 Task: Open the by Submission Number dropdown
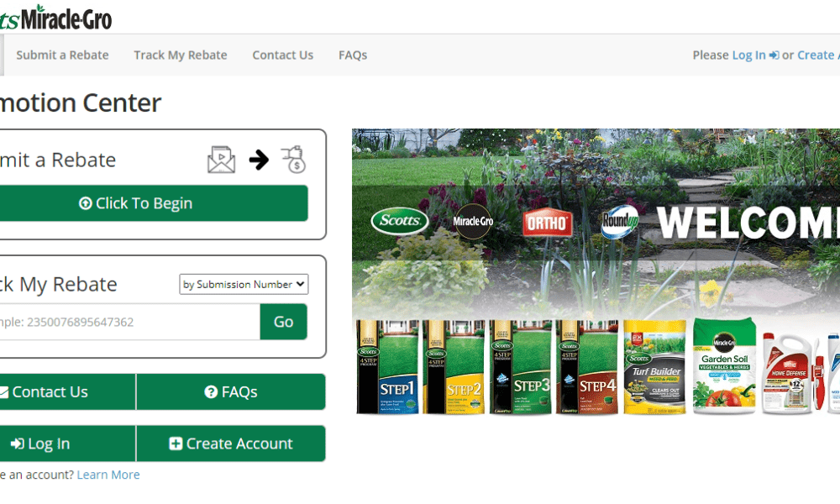pyautogui.click(x=244, y=285)
